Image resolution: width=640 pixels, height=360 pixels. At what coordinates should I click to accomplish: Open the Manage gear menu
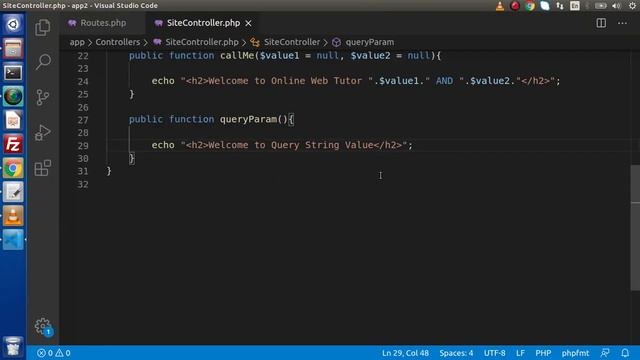[42, 326]
